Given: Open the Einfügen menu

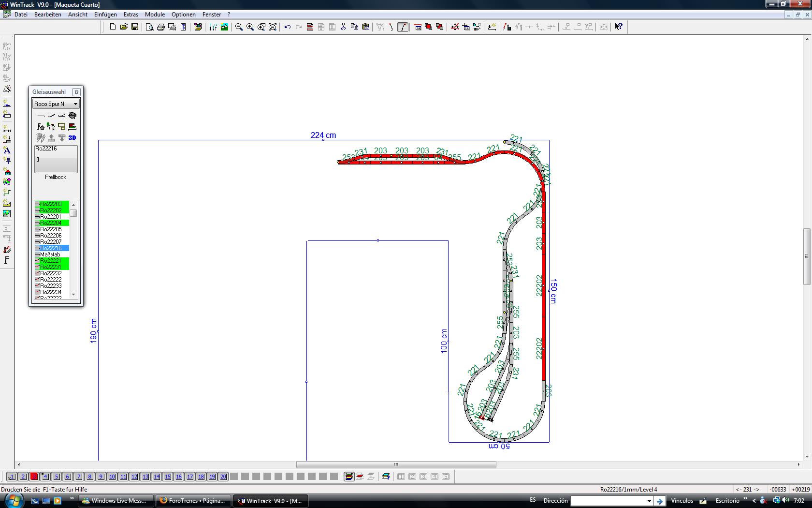Looking at the screenshot, I should (x=105, y=15).
